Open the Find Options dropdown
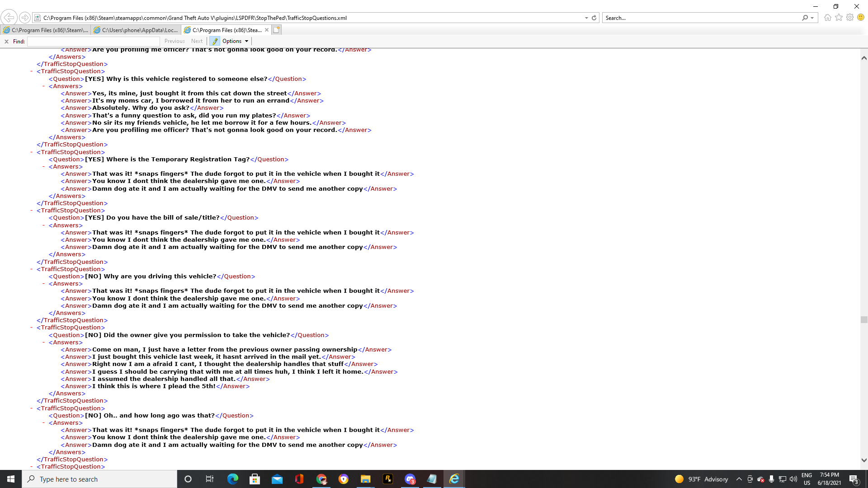The height and width of the screenshot is (488, 868). click(x=235, y=41)
